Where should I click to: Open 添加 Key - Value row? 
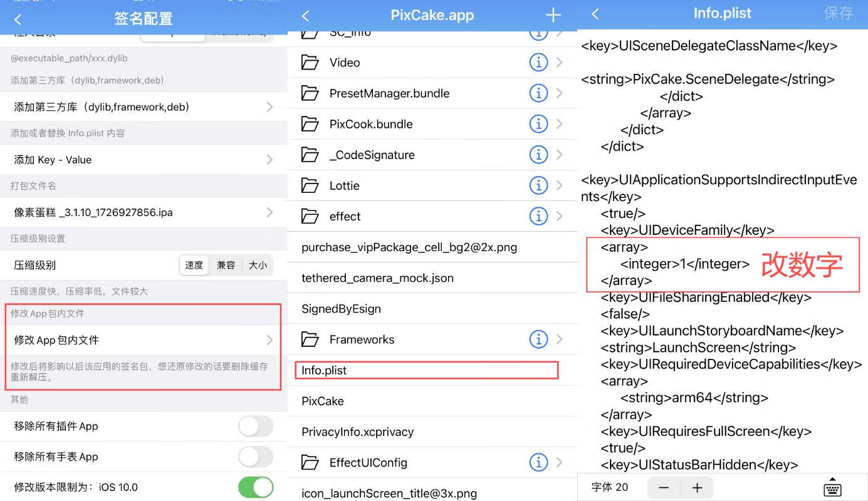pos(144,160)
